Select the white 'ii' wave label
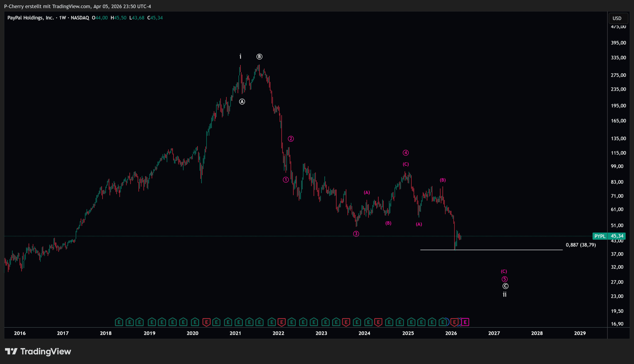 (x=504, y=295)
